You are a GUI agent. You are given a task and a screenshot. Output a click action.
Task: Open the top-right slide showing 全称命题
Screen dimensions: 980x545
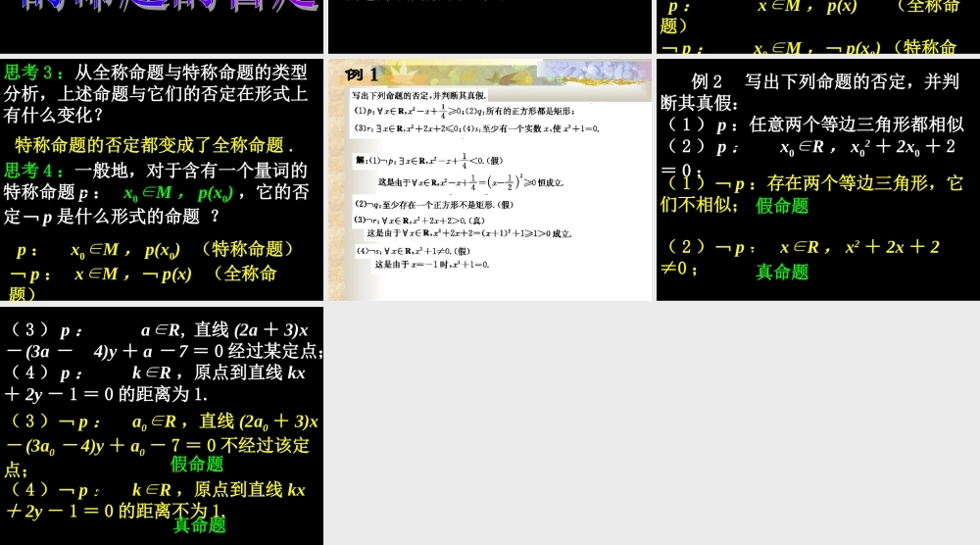pos(818,26)
